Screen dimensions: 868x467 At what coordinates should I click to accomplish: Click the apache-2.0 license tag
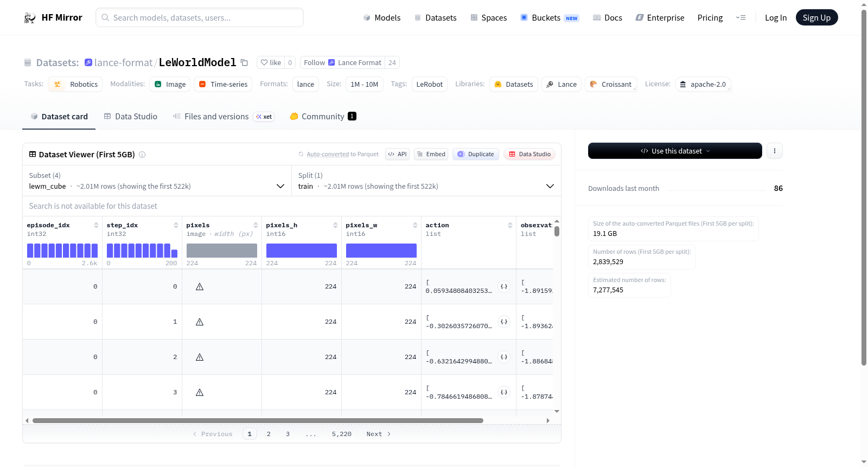pyautogui.click(x=703, y=84)
